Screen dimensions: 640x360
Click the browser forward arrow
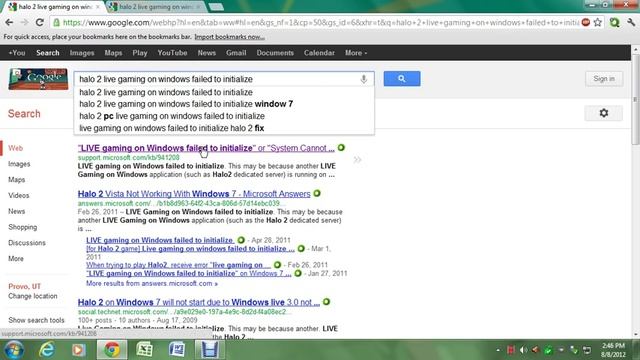pyautogui.click(x=24, y=22)
